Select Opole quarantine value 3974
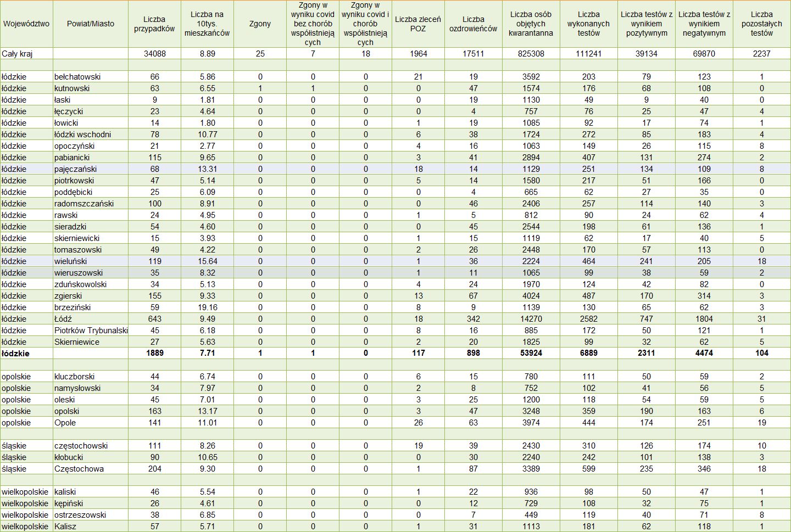The width and height of the screenshot is (791, 532). (x=531, y=423)
